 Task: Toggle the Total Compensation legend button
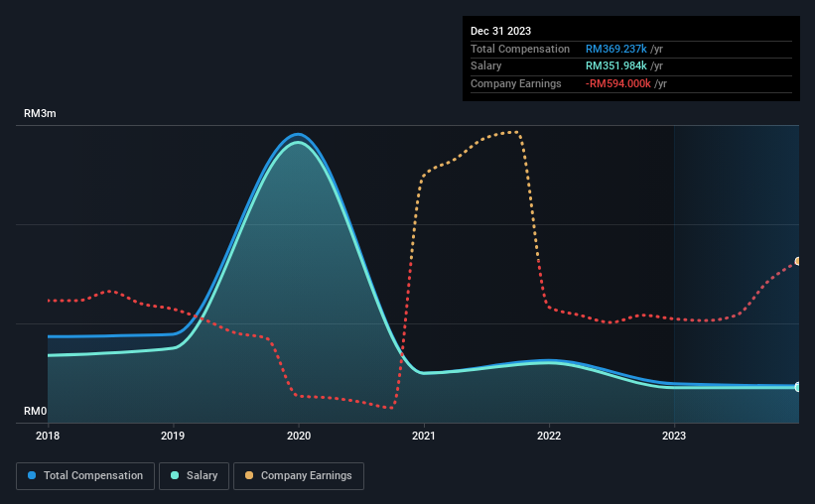point(85,476)
